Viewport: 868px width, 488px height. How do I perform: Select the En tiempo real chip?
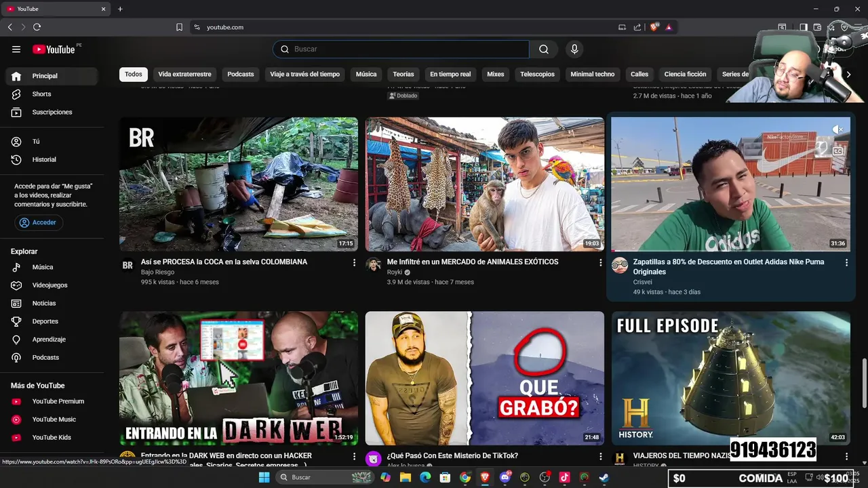450,75
